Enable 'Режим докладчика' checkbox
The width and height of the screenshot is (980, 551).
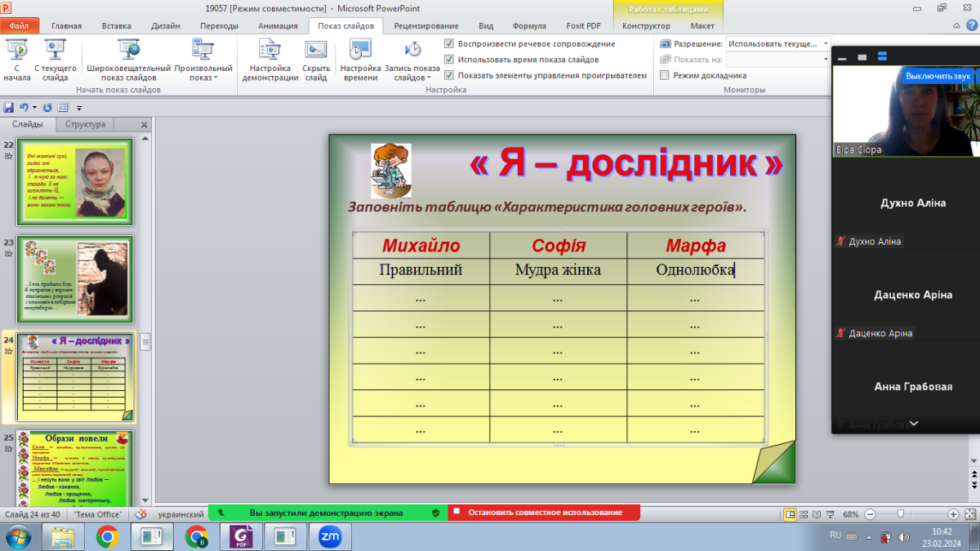[665, 75]
